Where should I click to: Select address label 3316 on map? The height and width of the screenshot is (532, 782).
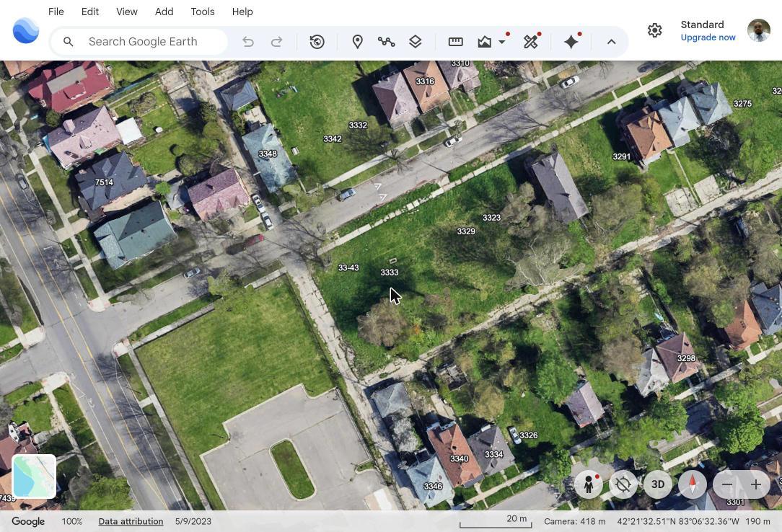(x=425, y=81)
